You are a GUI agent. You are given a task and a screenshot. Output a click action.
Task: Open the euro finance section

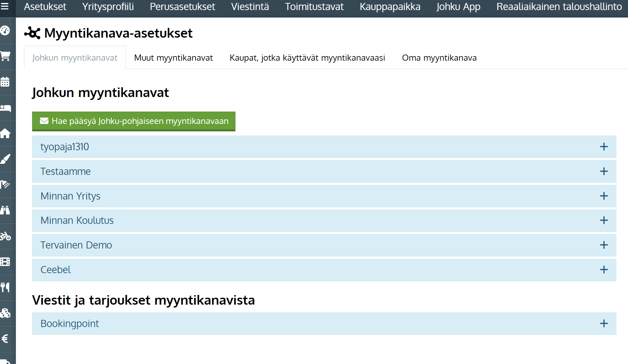(5, 339)
